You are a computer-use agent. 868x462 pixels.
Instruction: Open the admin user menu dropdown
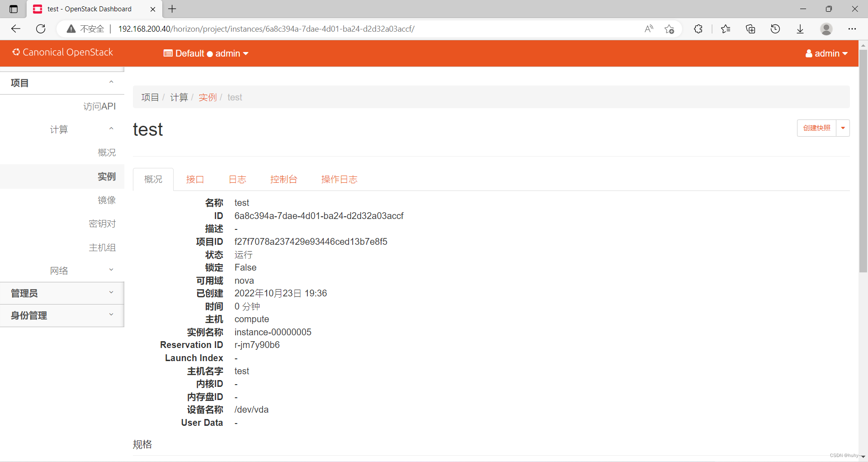coord(826,53)
